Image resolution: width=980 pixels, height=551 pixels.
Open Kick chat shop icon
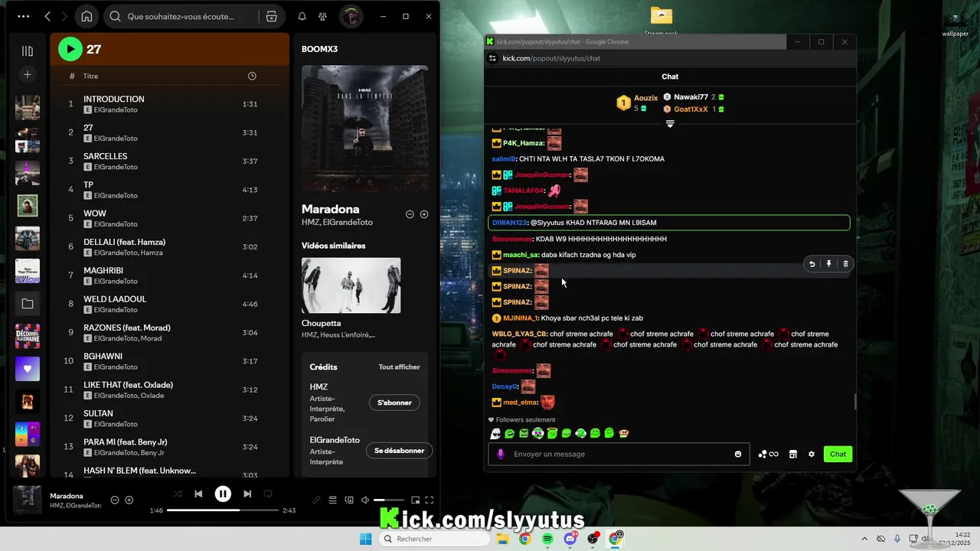[x=793, y=455]
